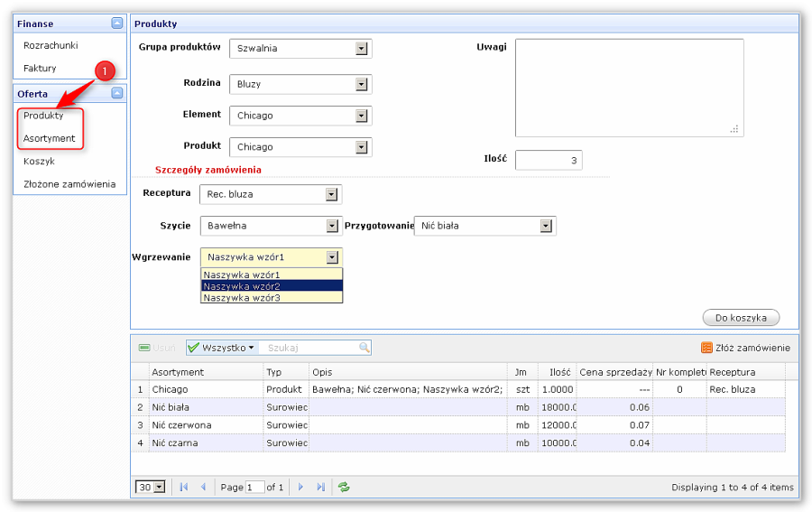Click the Złóż zamówienie order icon
812x512 pixels.
(706, 348)
